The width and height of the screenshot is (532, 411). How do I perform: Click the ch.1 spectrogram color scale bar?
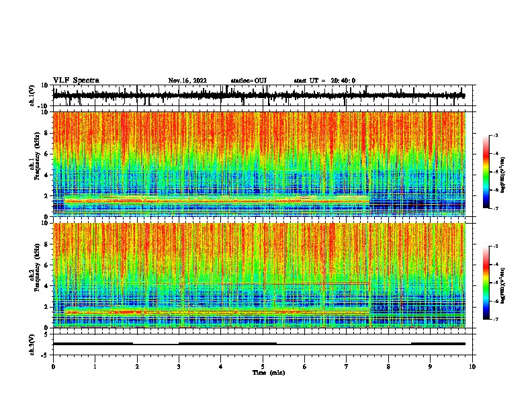(x=486, y=172)
